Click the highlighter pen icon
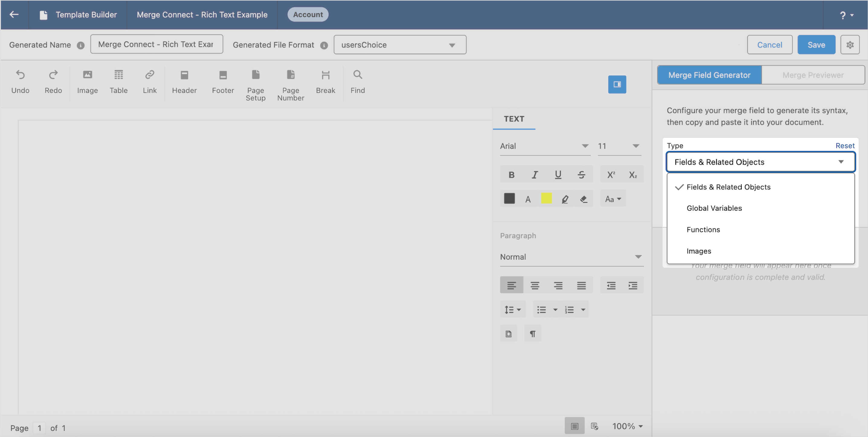The width and height of the screenshot is (868, 437). pos(565,199)
